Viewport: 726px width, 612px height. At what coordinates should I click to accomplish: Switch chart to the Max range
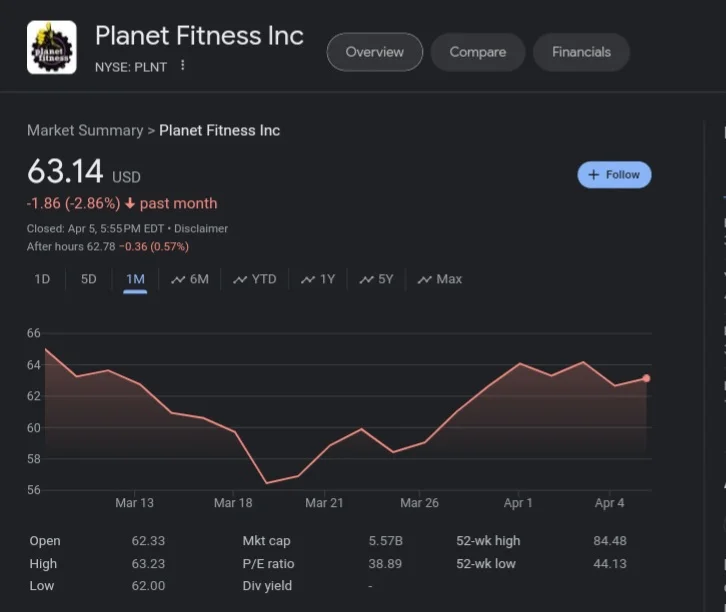[440, 279]
